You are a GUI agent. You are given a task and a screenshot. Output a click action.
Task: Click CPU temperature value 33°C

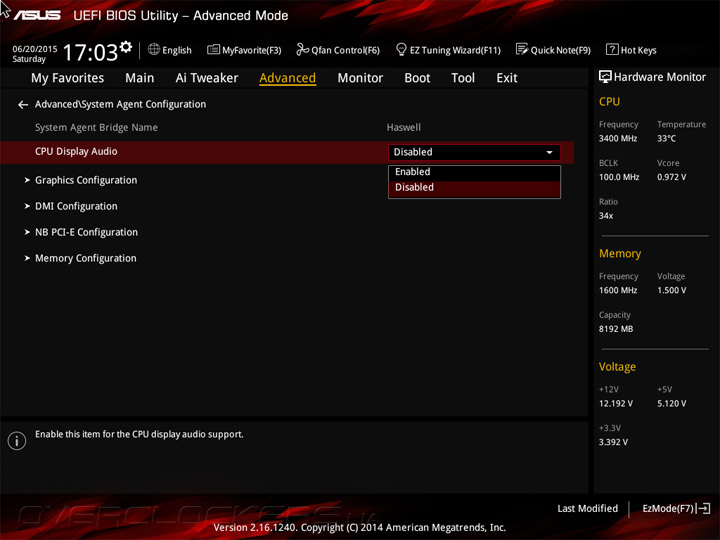pyautogui.click(x=666, y=138)
